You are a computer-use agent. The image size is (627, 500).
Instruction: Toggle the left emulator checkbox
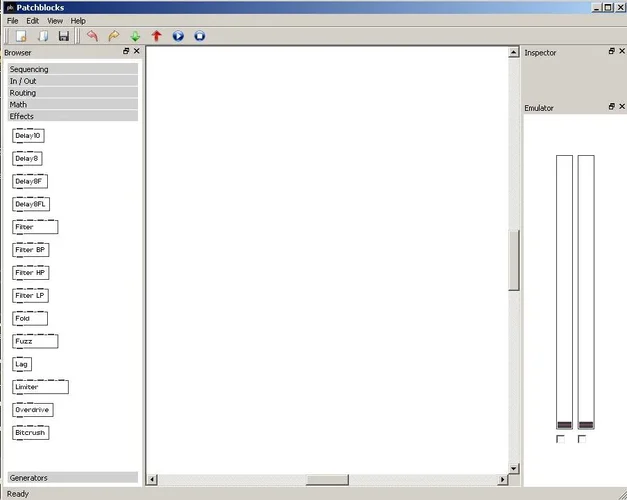[x=560, y=439]
